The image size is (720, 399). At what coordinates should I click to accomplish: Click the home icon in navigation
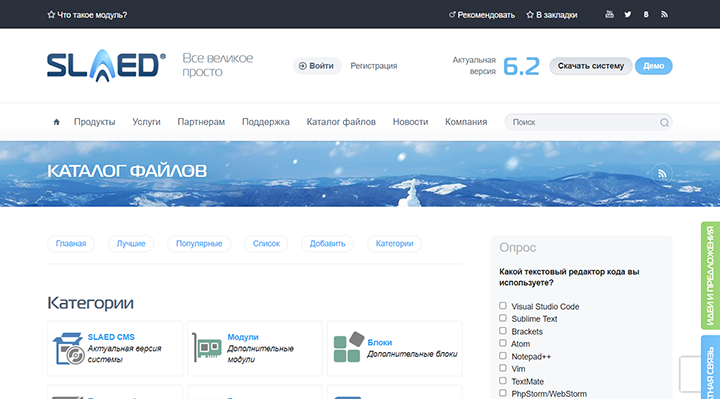(56, 122)
